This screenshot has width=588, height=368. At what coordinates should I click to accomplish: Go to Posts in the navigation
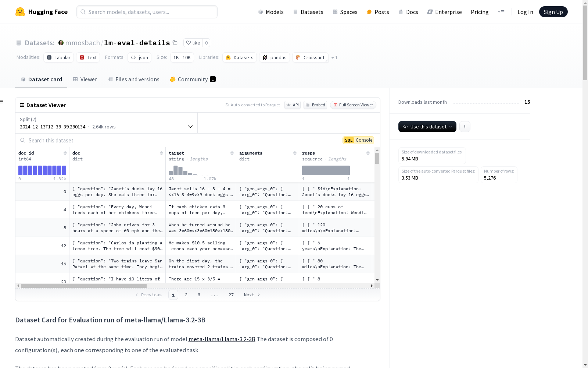[378, 12]
